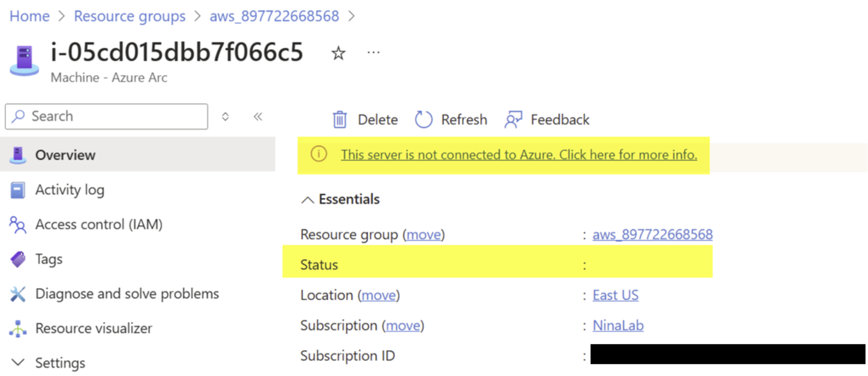Image resolution: width=868 pixels, height=376 pixels.
Task: Click move link next to Subscription
Action: (x=403, y=326)
